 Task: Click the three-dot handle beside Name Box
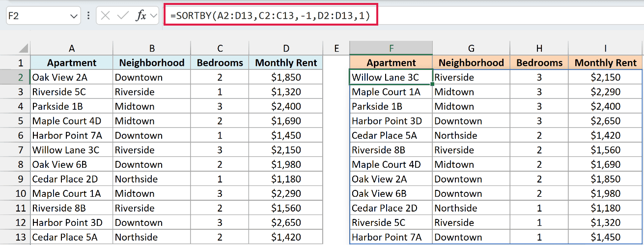[x=88, y=16]
